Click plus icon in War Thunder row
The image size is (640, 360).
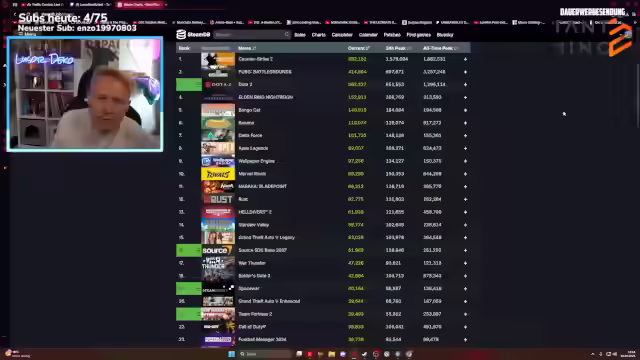[465, 263]
